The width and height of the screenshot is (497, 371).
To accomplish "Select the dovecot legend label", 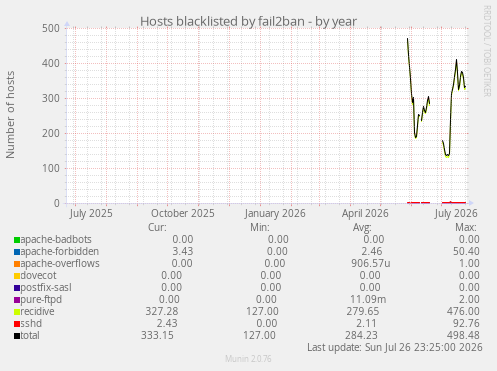I will coord(38,275).
